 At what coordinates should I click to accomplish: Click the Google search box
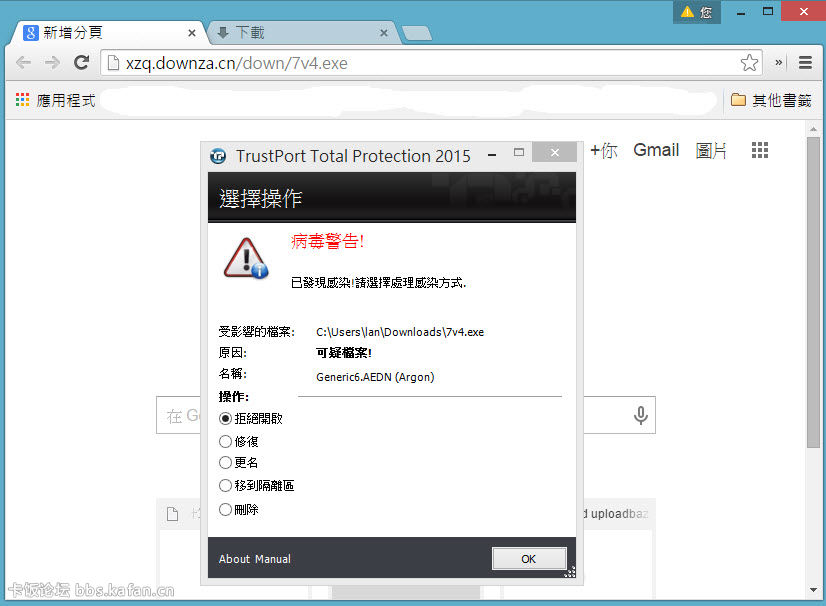click(406, 415)
